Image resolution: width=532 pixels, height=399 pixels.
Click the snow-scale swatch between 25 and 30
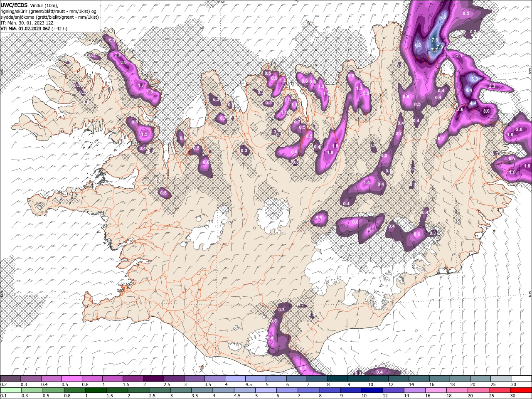point(501,379)
